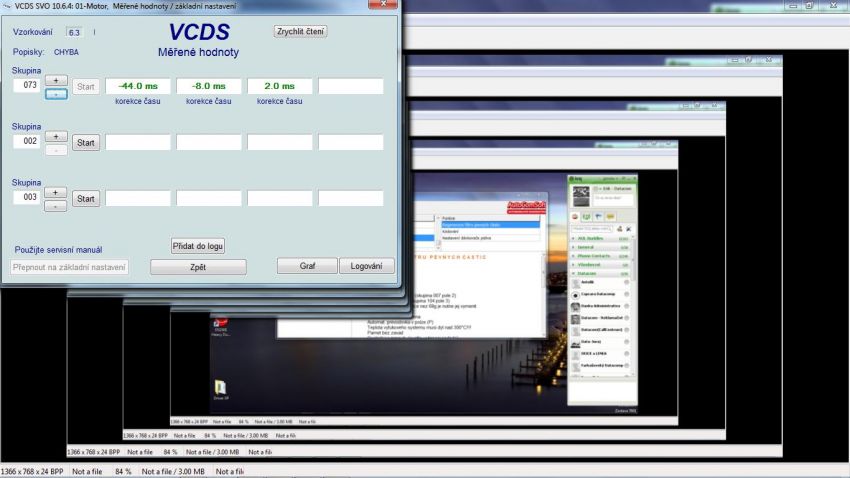Open the Graf view
The height and width of the screenshot is (478, 850).
tap(307, 266)
